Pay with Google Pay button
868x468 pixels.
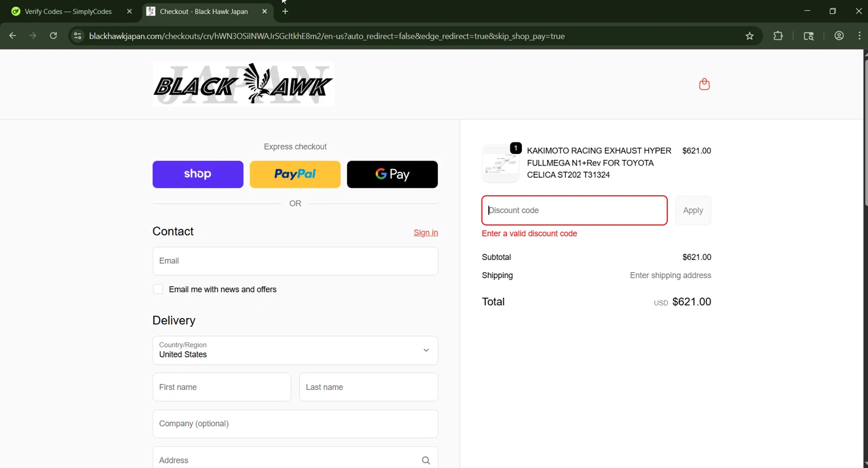coord(392,174)
